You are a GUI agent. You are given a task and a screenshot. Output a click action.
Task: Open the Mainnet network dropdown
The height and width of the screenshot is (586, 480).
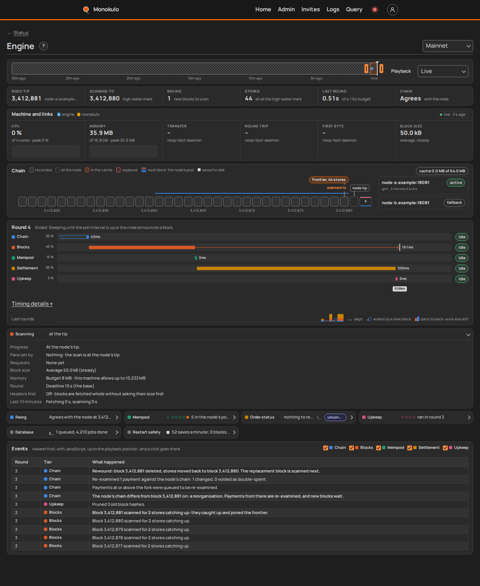[x=447, y=46]
